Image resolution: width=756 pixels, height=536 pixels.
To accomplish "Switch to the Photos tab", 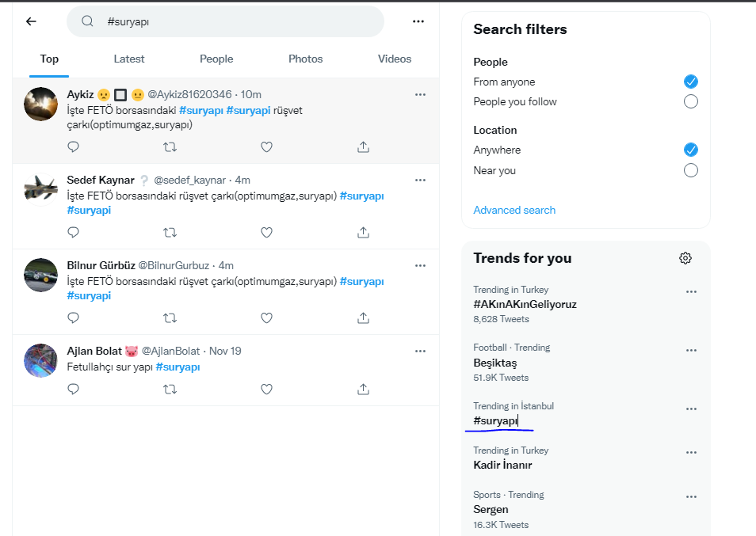I will [306, 59].
